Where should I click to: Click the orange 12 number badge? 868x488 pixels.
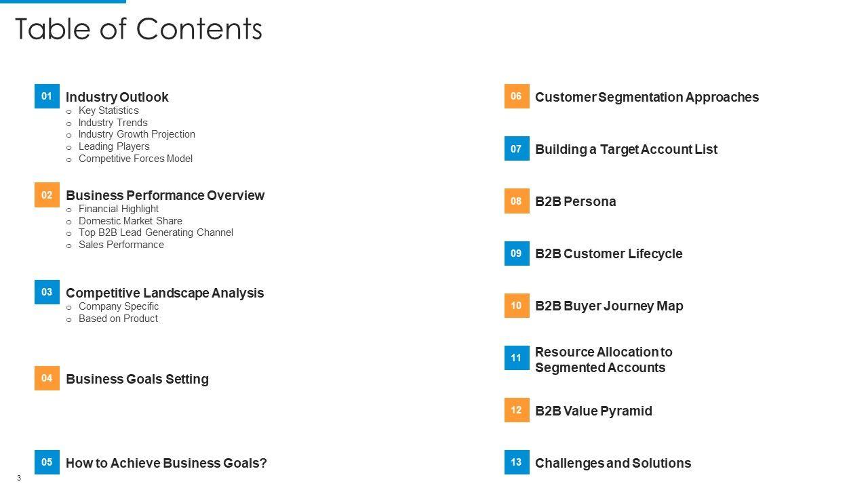pos(517,410)
